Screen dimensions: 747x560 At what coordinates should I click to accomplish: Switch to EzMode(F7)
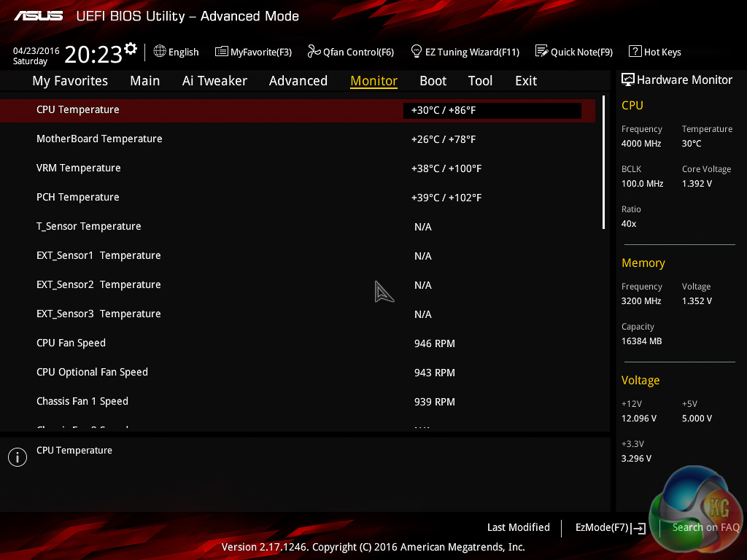tap(610, 527)
